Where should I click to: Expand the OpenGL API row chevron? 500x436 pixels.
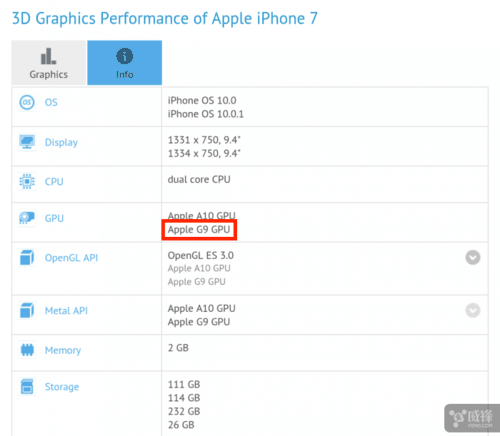point(473,257)
